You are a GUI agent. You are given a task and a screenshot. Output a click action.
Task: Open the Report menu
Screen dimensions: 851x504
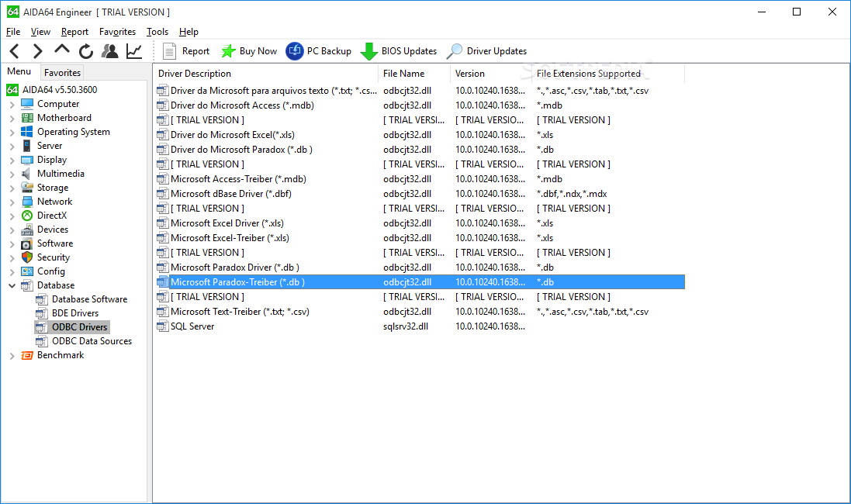point(74,32)
